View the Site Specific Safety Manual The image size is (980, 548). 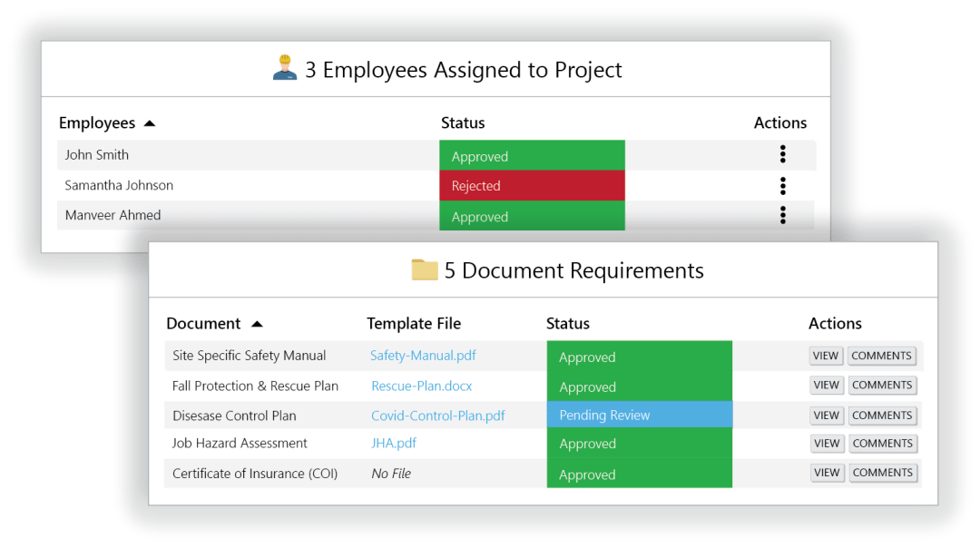tap(826, 356)
